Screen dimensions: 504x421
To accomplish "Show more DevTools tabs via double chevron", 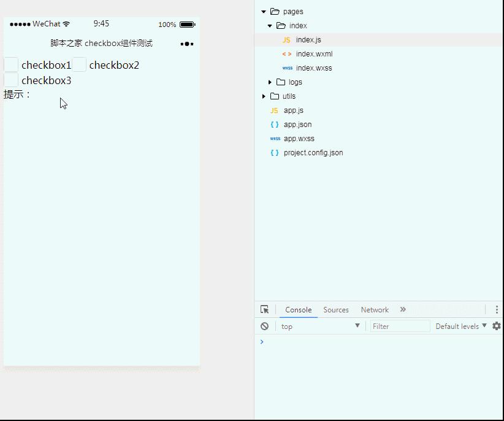I will point(403,309).
